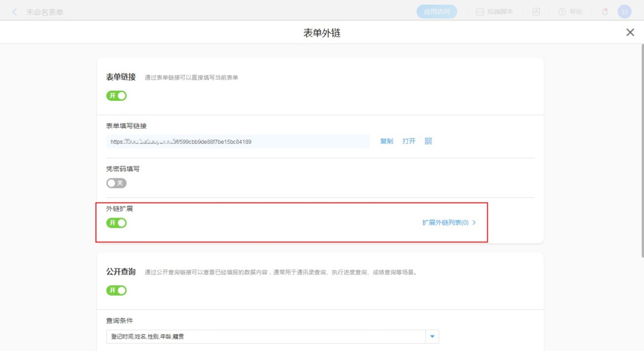Screen dimensions: 644x351
Task: Click the 查询条件 field showing 登记时间,姓名
Action: tap(266, 337)
